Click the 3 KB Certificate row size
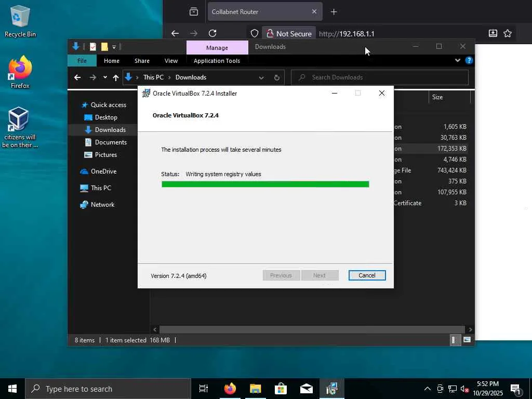The image size is (532, 399). (460, 203)
